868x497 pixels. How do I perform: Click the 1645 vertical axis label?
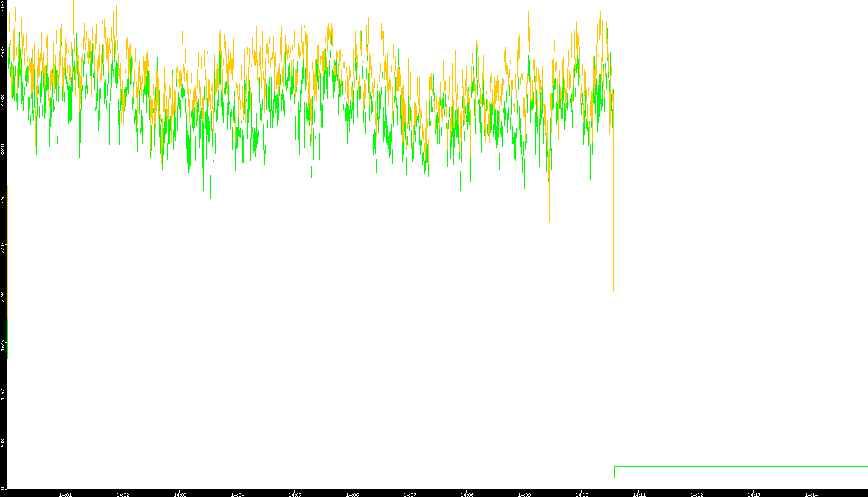click(x=3, y=345)
